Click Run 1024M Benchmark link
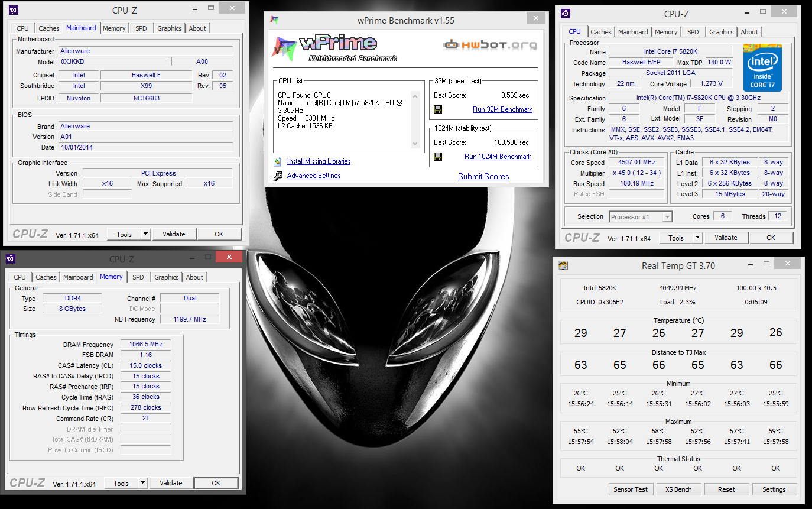Image resolution: width=812 pixels, height=509 pixels. [498, 157]
